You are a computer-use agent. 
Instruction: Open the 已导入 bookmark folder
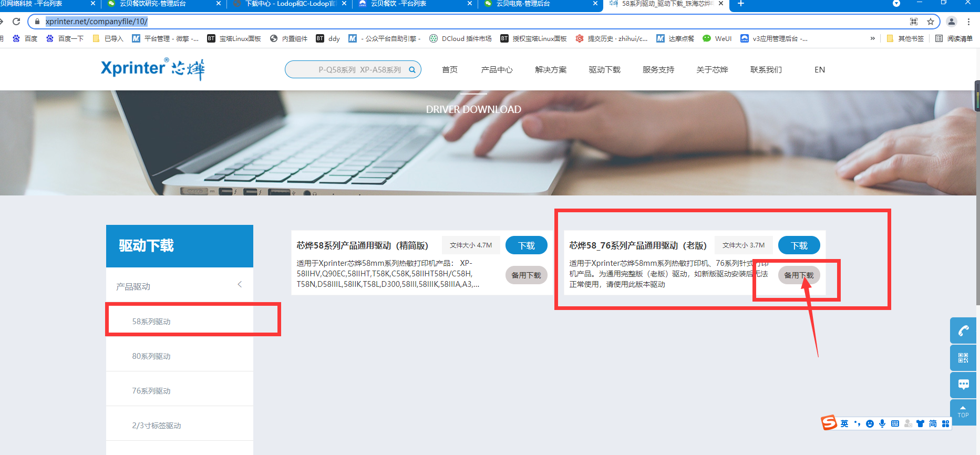(108, 38)
